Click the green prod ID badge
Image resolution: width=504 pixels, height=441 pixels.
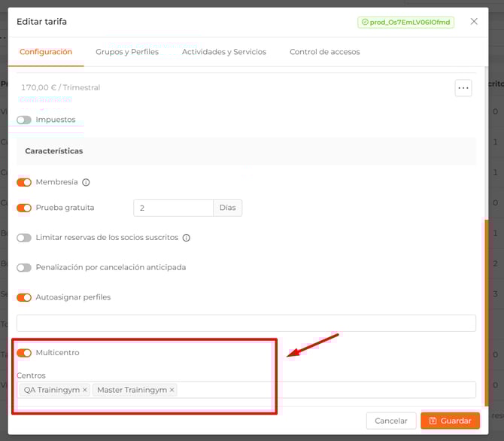(x=405, y=22)
